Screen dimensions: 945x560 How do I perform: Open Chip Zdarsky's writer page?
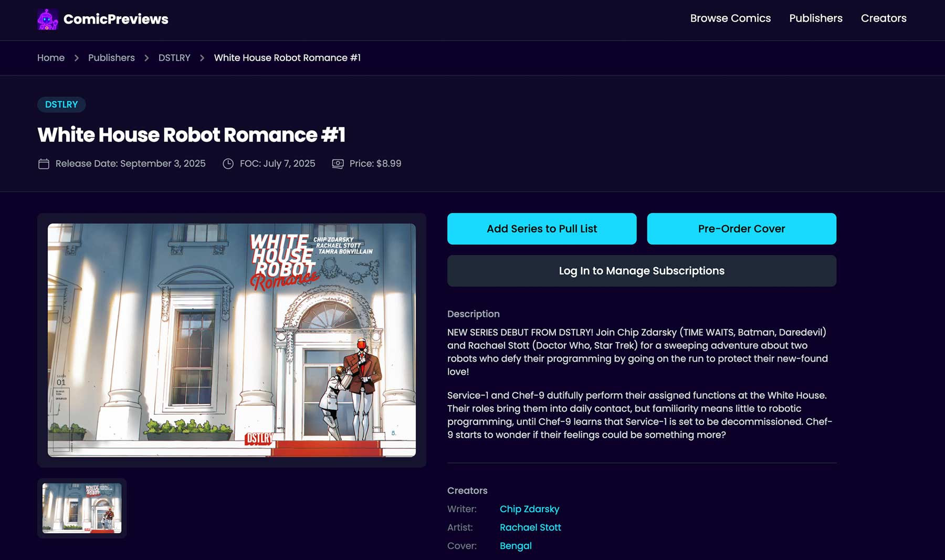[529, 509]
